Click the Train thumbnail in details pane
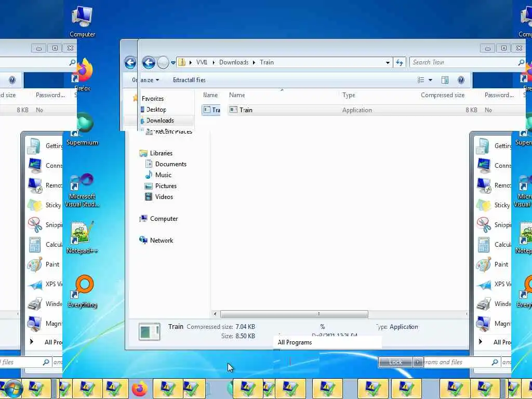Viewport: 532px width, 399px height. 149,332
